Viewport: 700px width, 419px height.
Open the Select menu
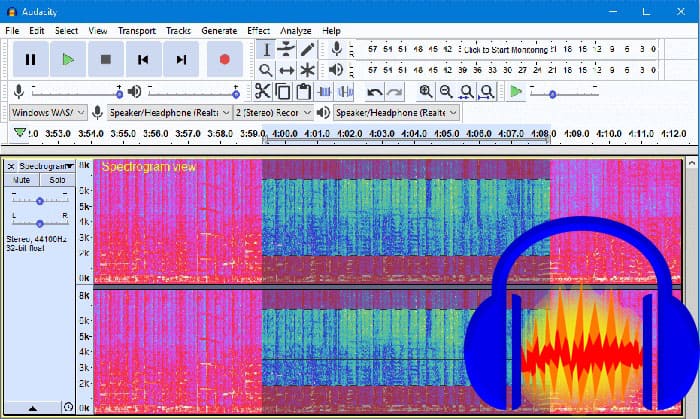click(x=67, y=30)
